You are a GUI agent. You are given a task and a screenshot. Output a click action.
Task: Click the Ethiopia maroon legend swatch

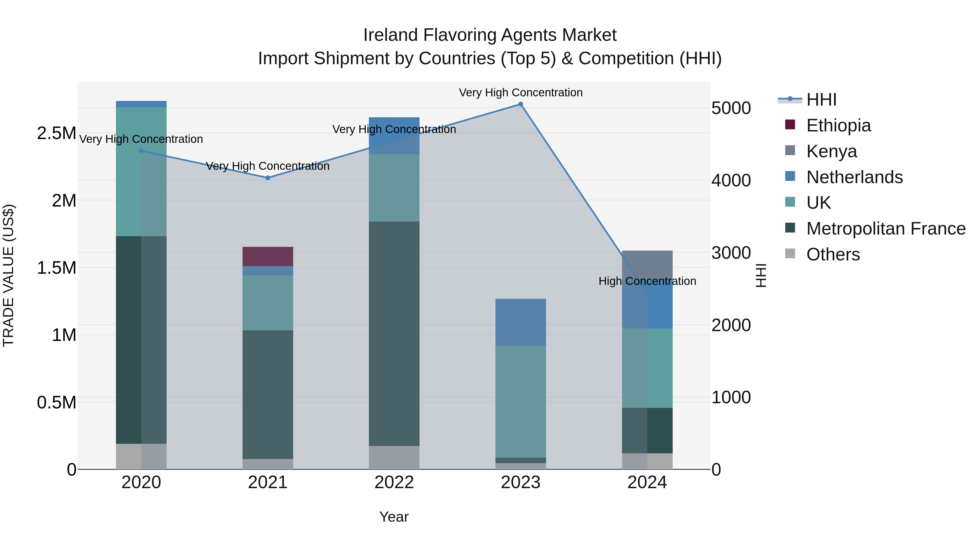pyautogui.click(x=790, y=124)
